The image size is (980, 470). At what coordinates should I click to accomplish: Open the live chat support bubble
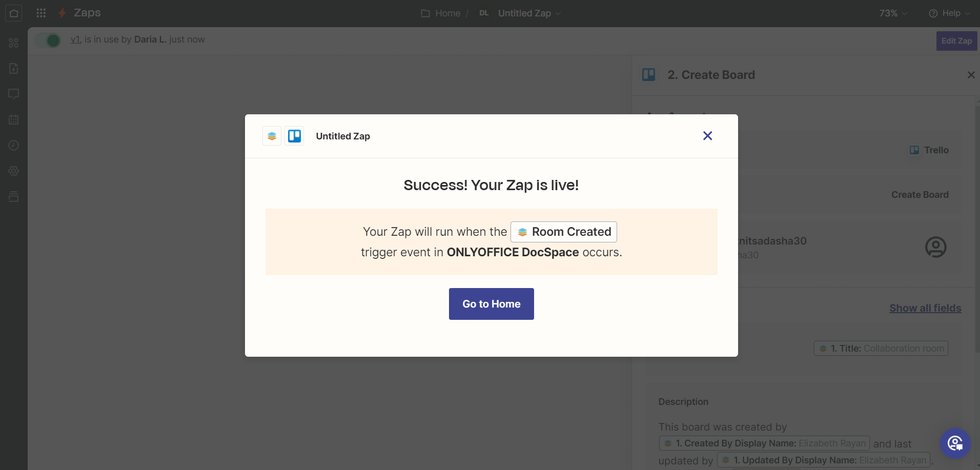(x=955, y=443)
